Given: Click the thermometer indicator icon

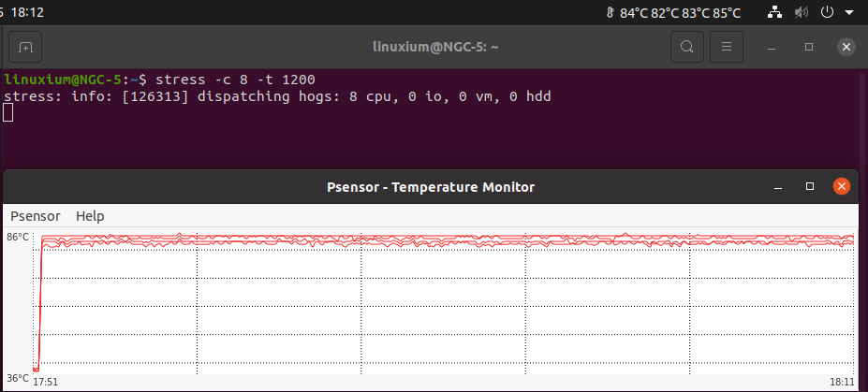Looking at the screenshot, I should 611,12.
